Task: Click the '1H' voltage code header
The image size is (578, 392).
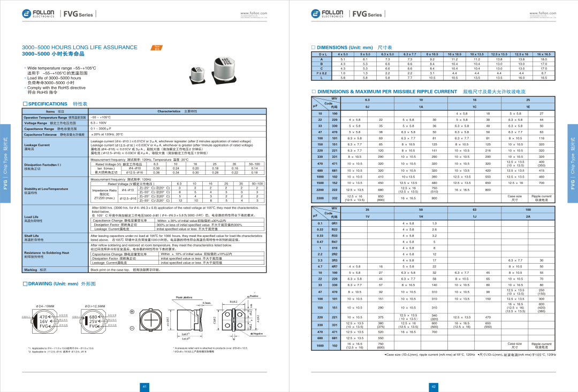Action: tap(421, 217)
